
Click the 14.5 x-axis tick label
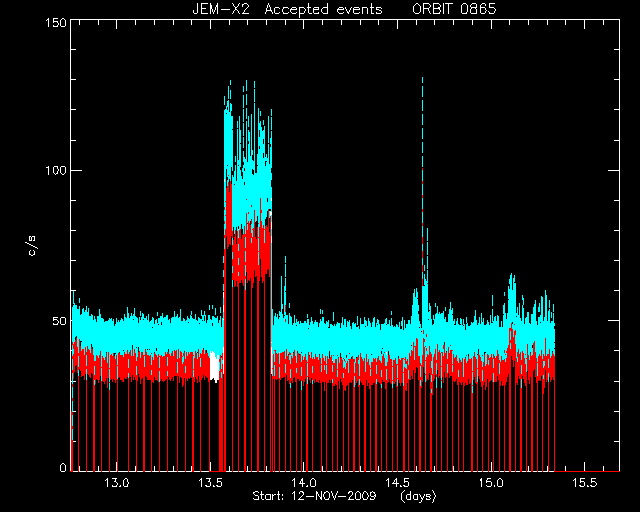[398, 483]
